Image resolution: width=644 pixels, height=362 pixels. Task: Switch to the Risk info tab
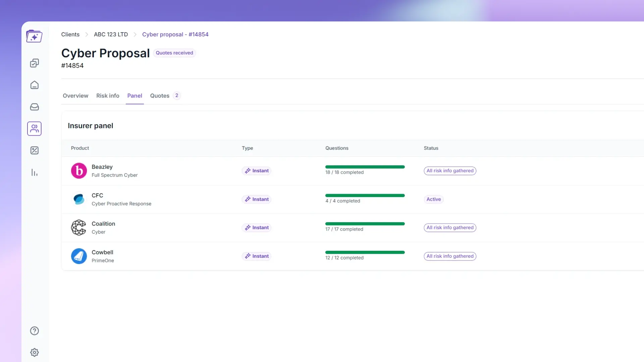(108, 96)
